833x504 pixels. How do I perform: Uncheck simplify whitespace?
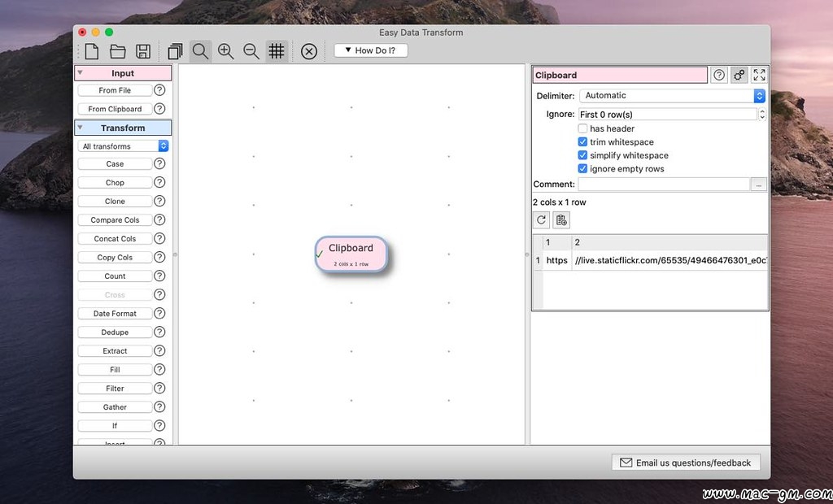coord(582,155)
